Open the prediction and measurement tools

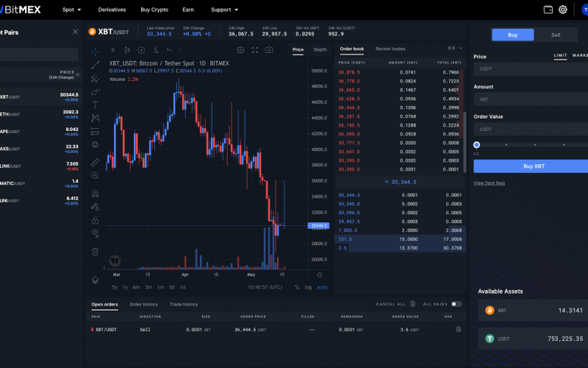[96, 131]
